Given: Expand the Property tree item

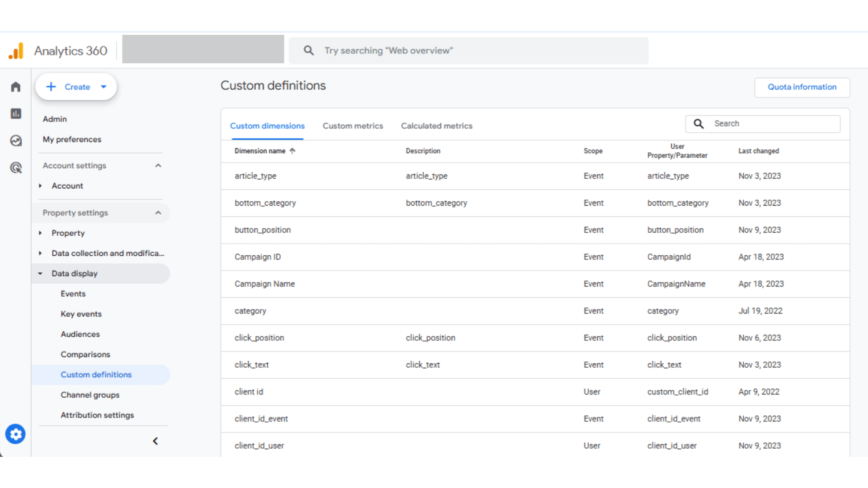Looking at the screenshot, I should click(x=40, y=233).
